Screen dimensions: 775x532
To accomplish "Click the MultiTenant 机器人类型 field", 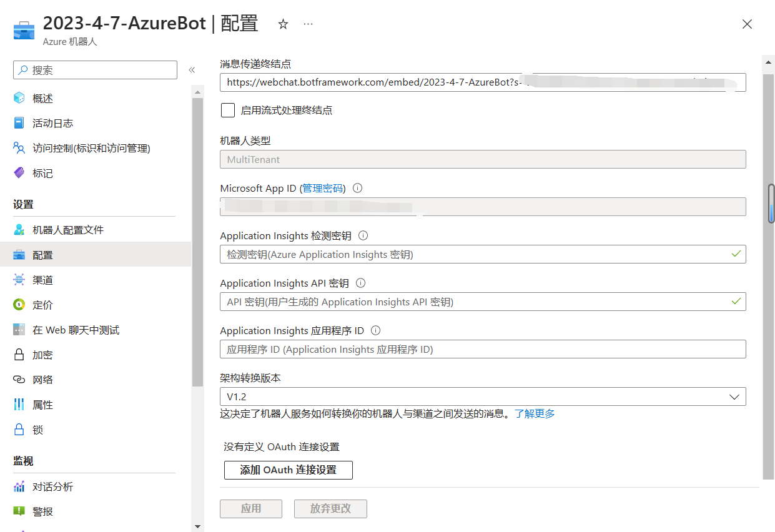I will (483, 159).
